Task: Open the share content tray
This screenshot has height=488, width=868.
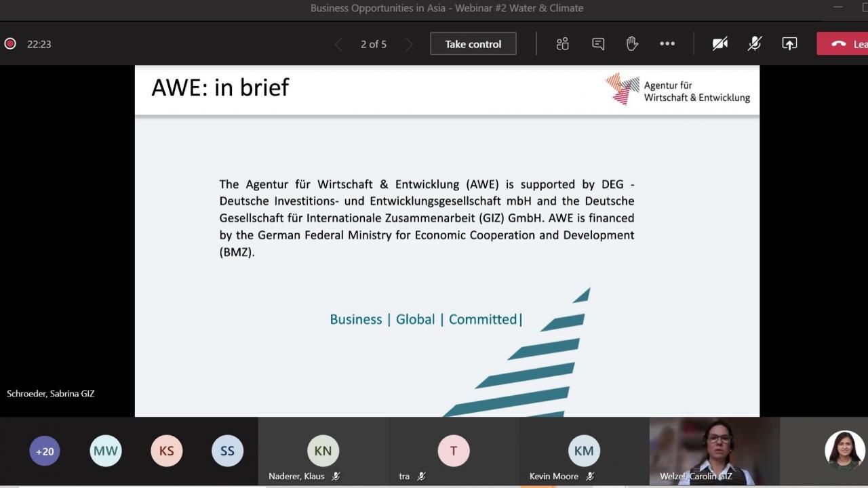Action: 789,44
